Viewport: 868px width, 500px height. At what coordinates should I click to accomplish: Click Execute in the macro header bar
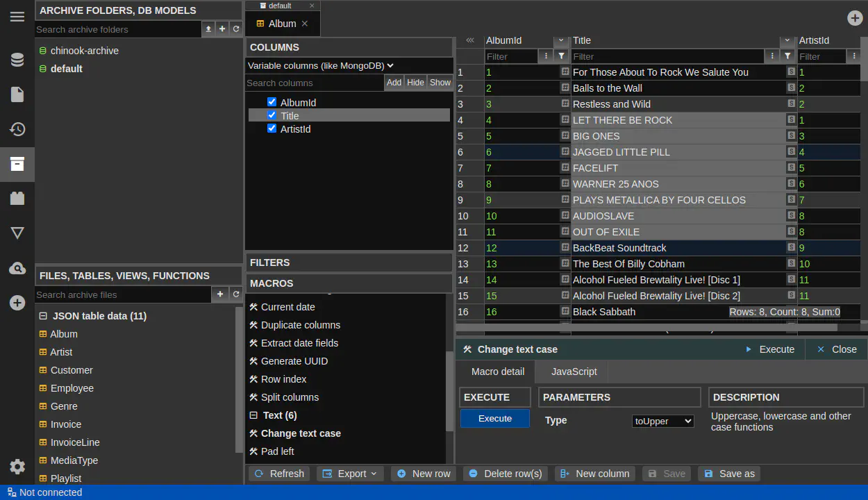[769, 349]
